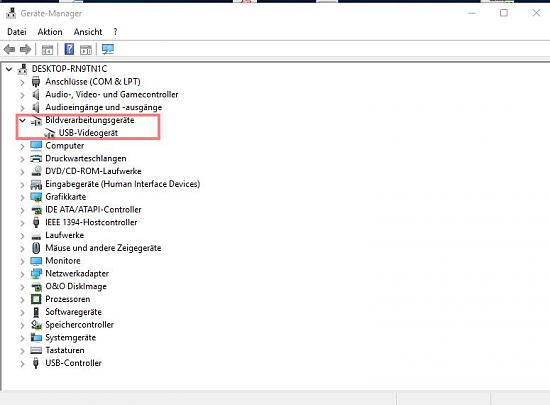Collapse the Bildverarbeitungsgeräte category
The image size is (550, 405).
(x=22, y=120)
